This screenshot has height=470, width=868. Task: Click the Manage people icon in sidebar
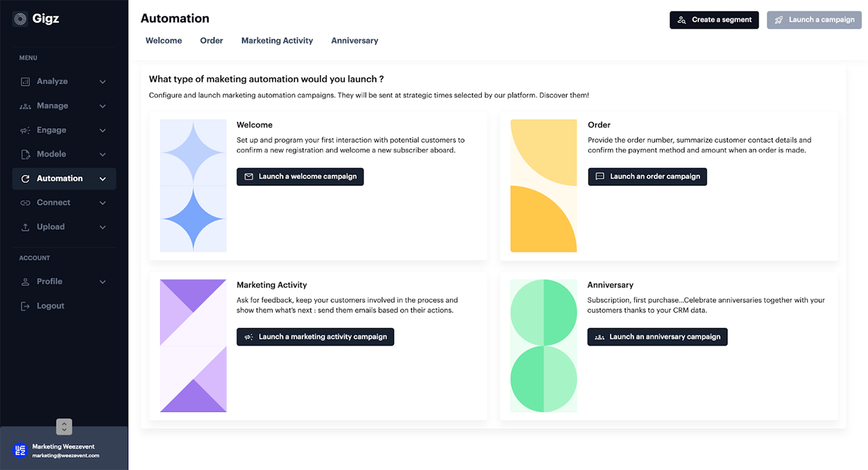point(25,106)
